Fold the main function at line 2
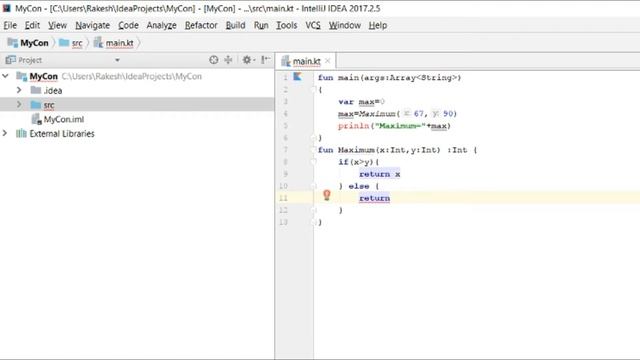 click(314, 90)
